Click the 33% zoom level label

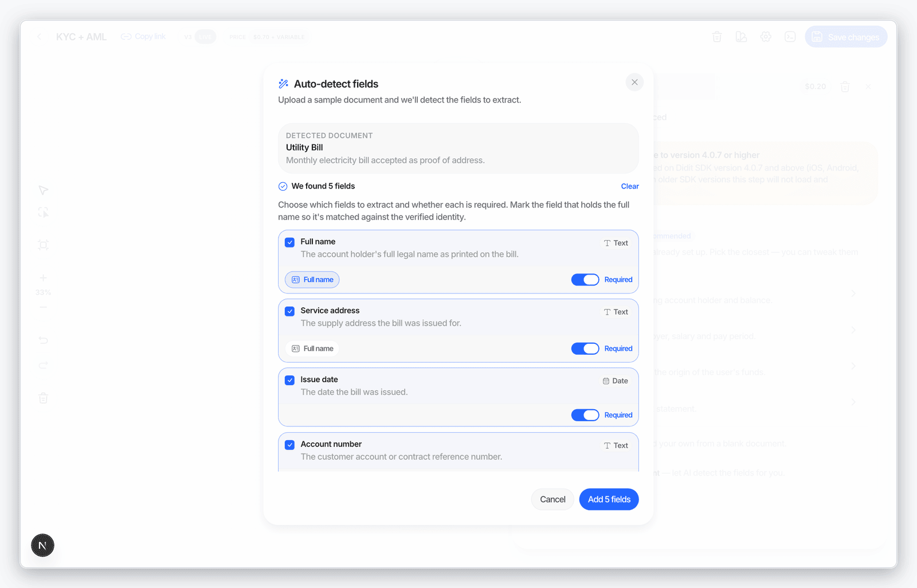(43, 292)
